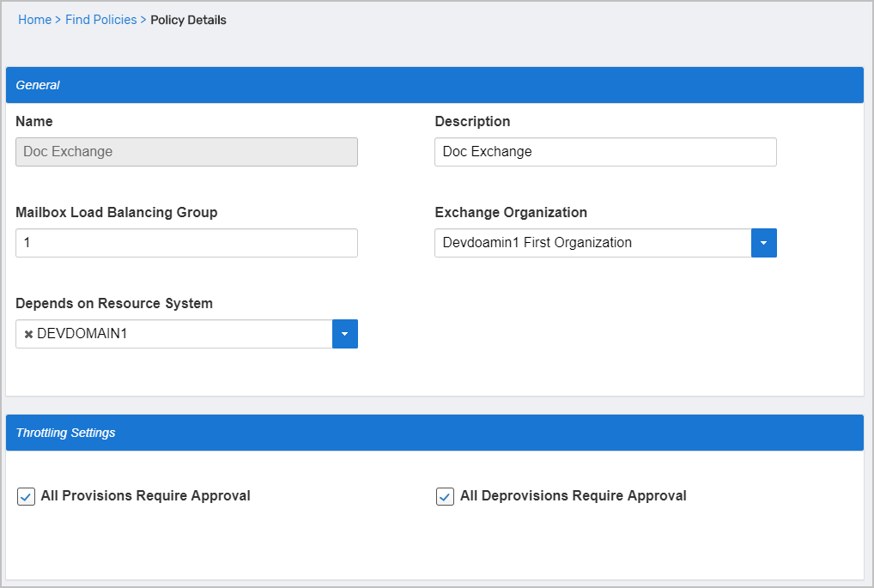Click the DEVDOMAIN1 tag in resource field
Screen dimensions: 874x588
coord(82,334)
